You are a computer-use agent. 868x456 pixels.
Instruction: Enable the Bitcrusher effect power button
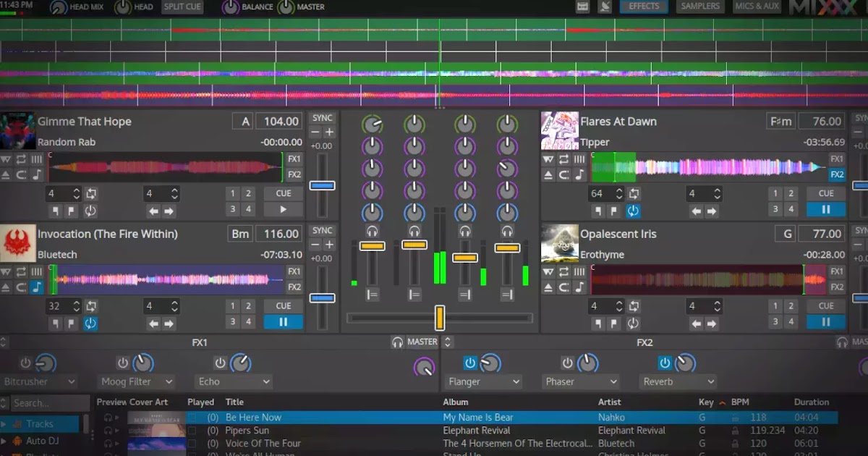pyautogui.click(x=26, y=363)
